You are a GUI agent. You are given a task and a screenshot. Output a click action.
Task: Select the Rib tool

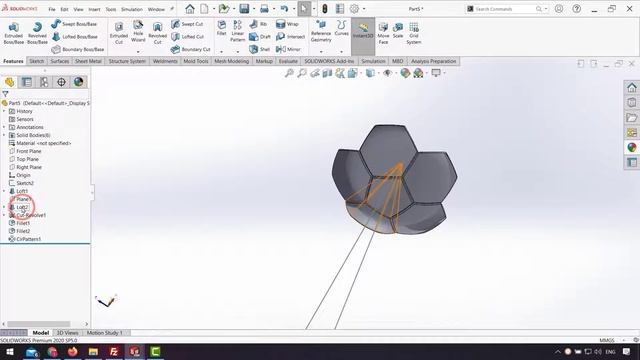(x=258, y=24)
